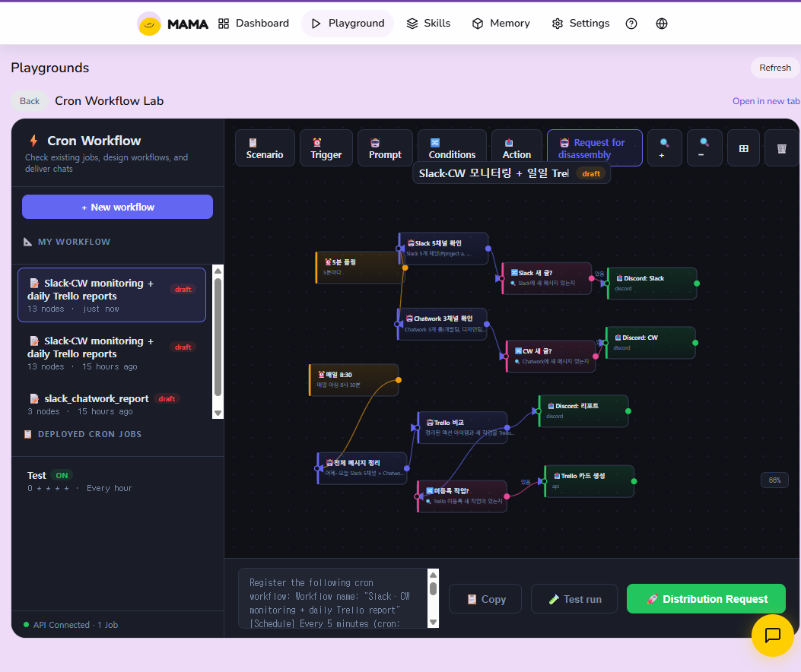Create a new workflow
801x672 pixels.
117,206
